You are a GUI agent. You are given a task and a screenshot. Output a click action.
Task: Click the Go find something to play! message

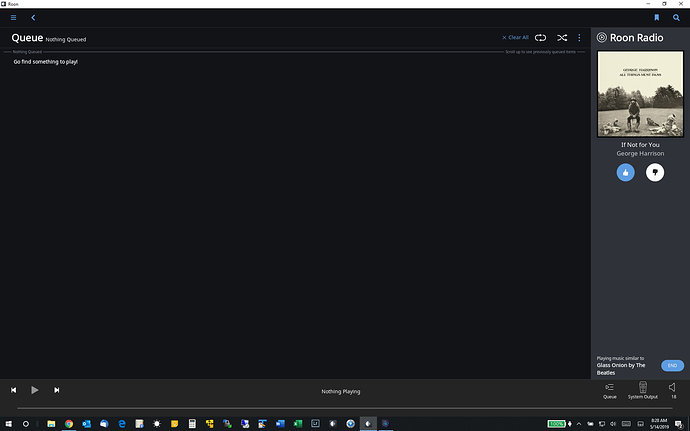click(46, 62)
